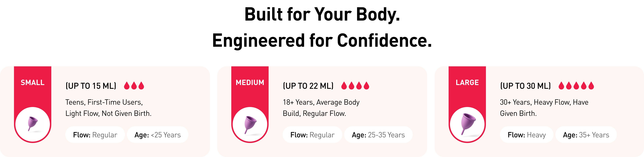
Task: Click the Flow: Regular pill in Medium card
Action: [x=312, y=135]
